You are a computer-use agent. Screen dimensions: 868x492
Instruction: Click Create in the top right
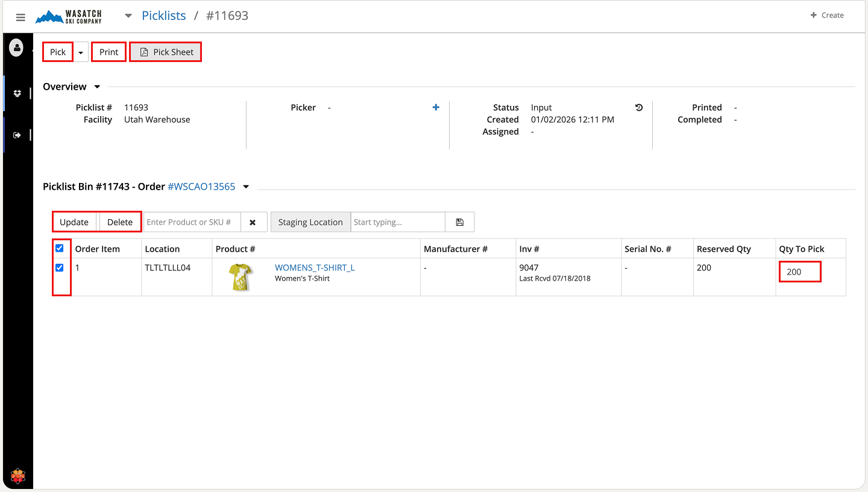827,15
